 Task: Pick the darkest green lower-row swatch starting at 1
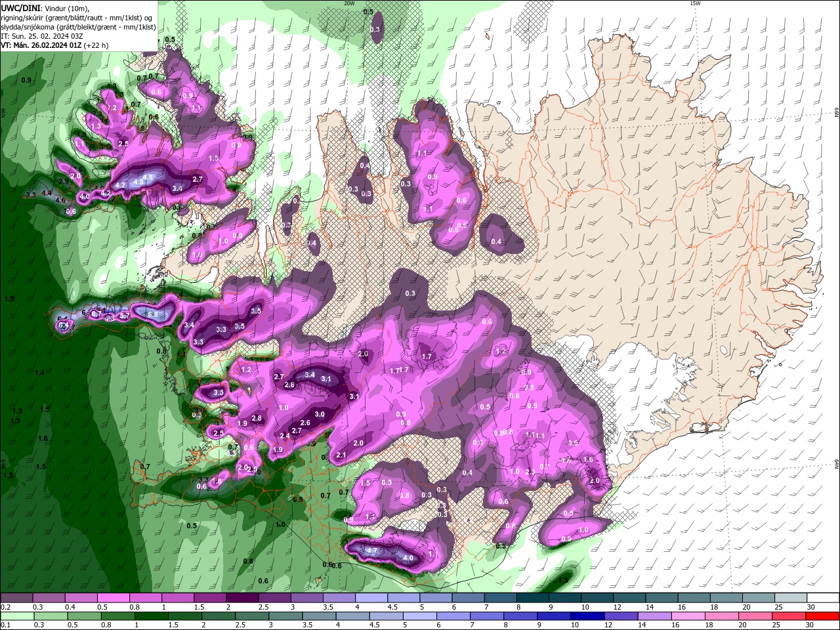151,616
